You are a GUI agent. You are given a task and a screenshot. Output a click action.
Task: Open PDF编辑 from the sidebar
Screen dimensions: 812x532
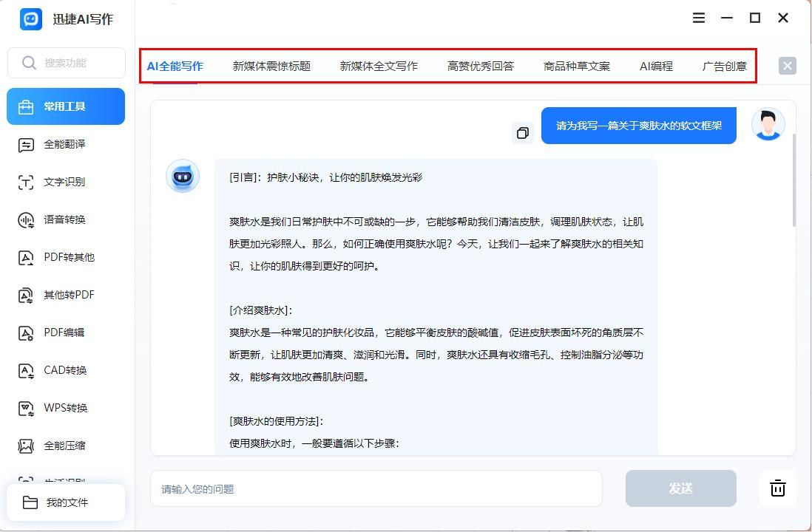[x=66, y=332]
